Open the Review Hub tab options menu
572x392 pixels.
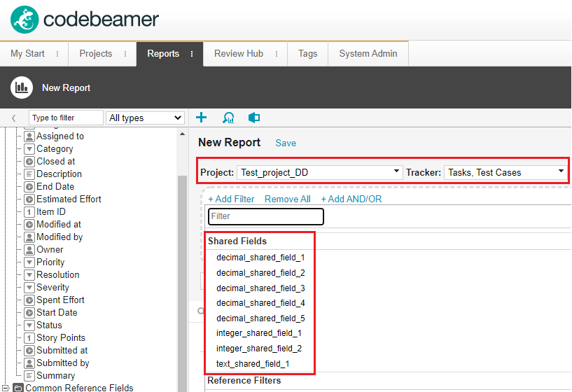277,54
